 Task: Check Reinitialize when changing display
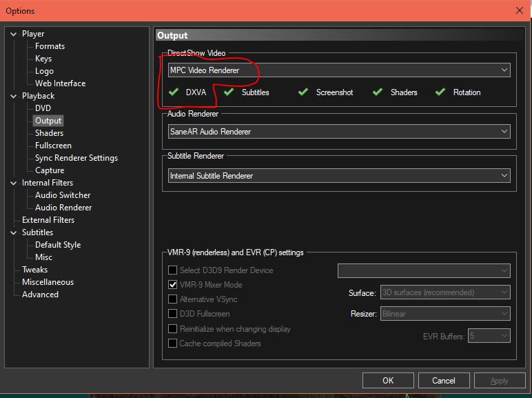point(173,329)
